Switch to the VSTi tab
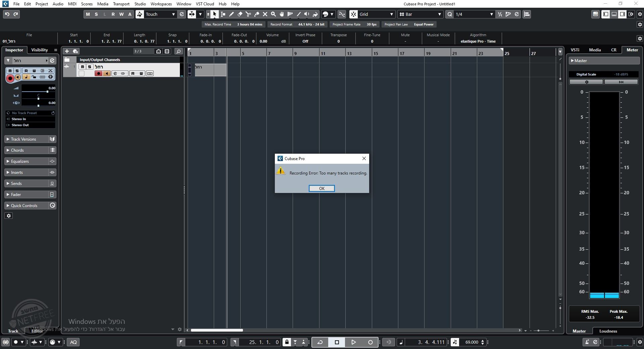The image size is (644, 349). click(575, 50)
